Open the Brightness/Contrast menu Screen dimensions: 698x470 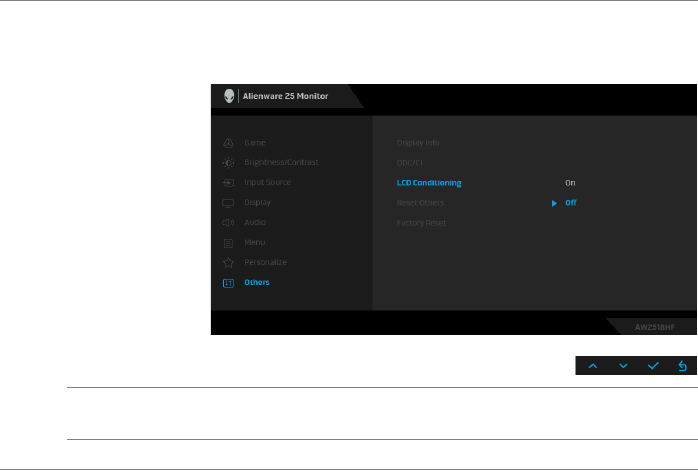[x=281, y=162]
